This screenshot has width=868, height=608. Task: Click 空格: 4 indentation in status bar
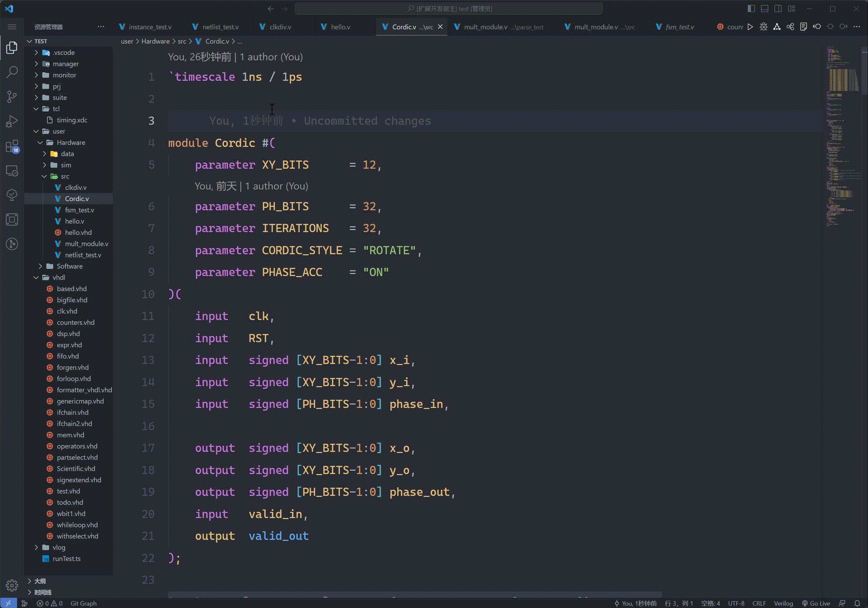(710, 603)
